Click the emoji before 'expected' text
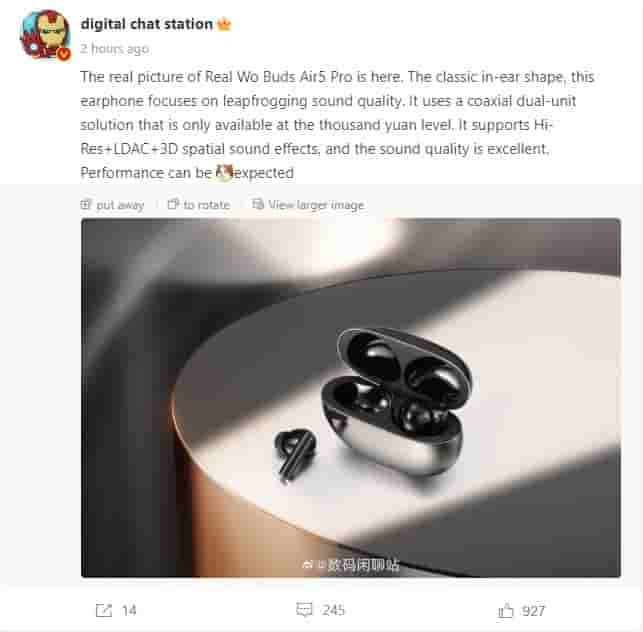Viewport: 643px width, 632px height. (x=225, y=173)
